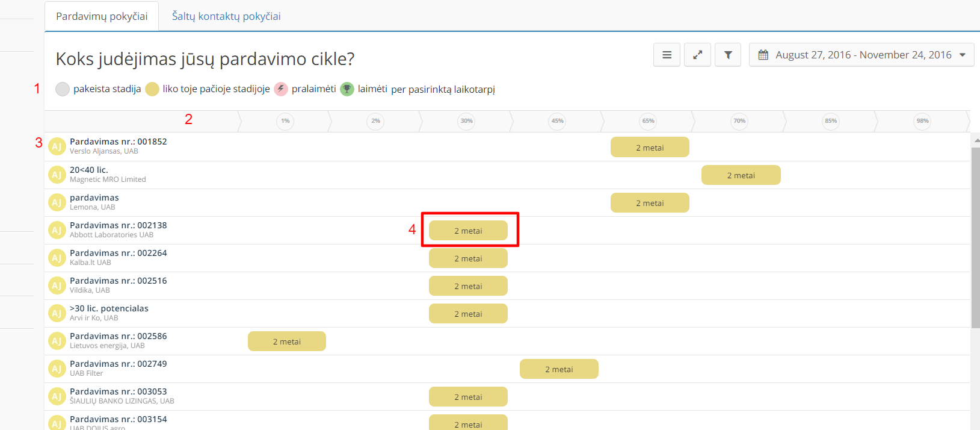The width and height of the screenshot is (980, 430).
Task: Open the sale titled 'Pardavimas nr.: 002749'
Action: coord(119,364)
